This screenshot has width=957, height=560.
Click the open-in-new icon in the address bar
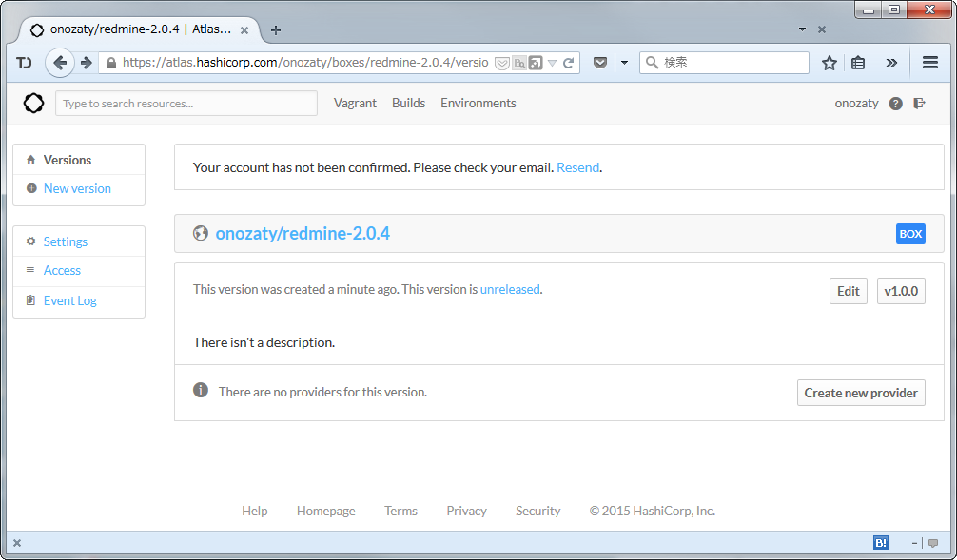pyautogui.click(x=536, y=63)
